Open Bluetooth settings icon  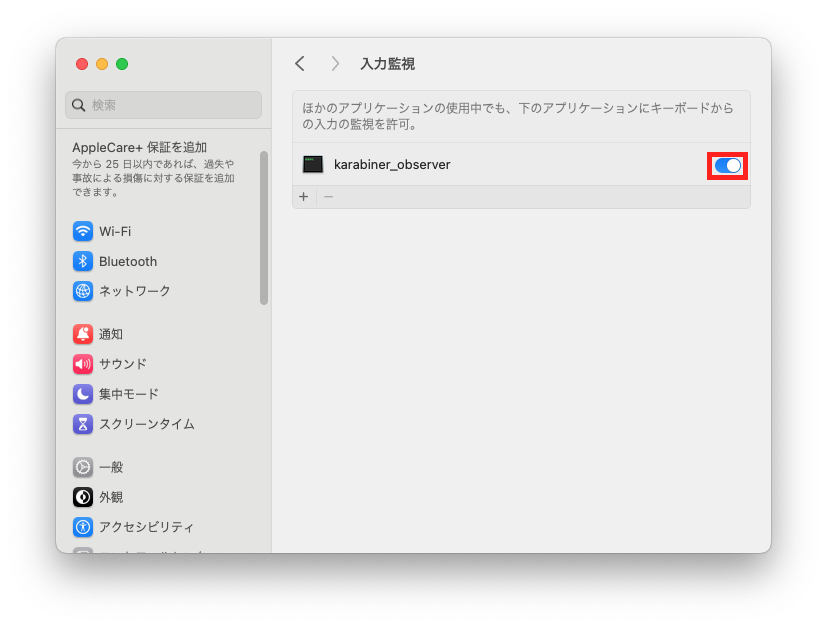[83, 261]
